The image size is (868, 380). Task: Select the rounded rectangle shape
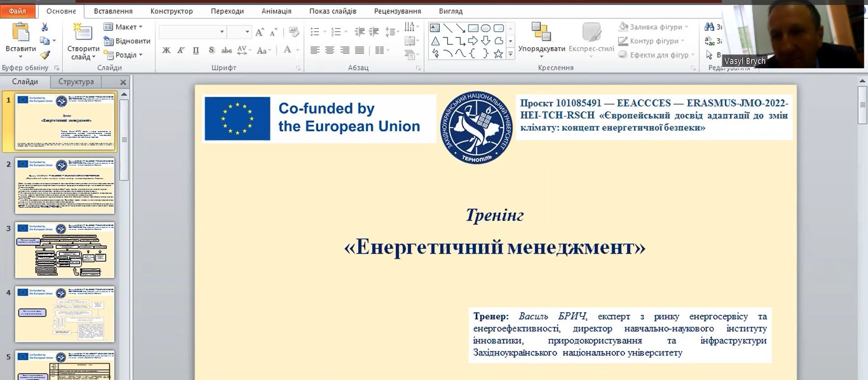pyautogui.click(x=499, y=28)
